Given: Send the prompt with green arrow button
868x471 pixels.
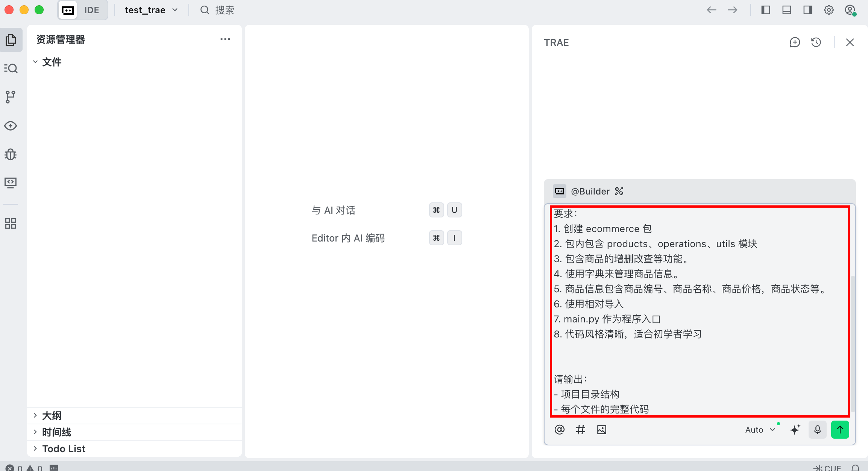Looking at the screenshot, I should [x=840, y=430].
